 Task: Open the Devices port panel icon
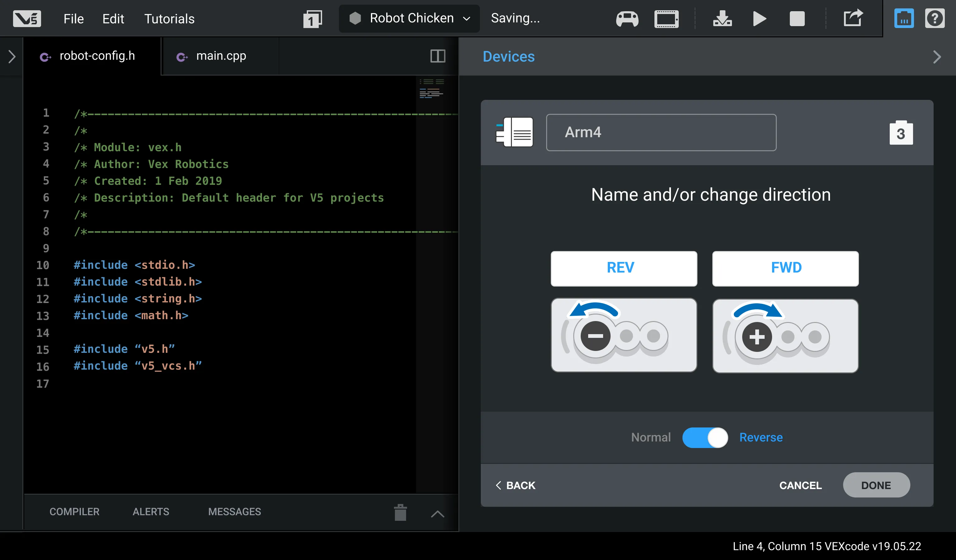tap(904, 19)
